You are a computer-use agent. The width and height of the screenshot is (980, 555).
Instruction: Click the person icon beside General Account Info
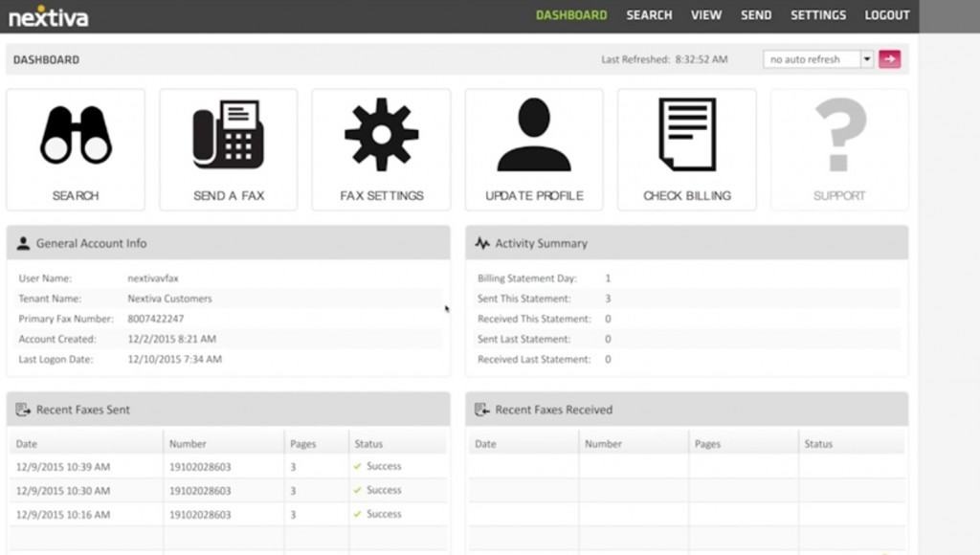[x=23, y=242]
